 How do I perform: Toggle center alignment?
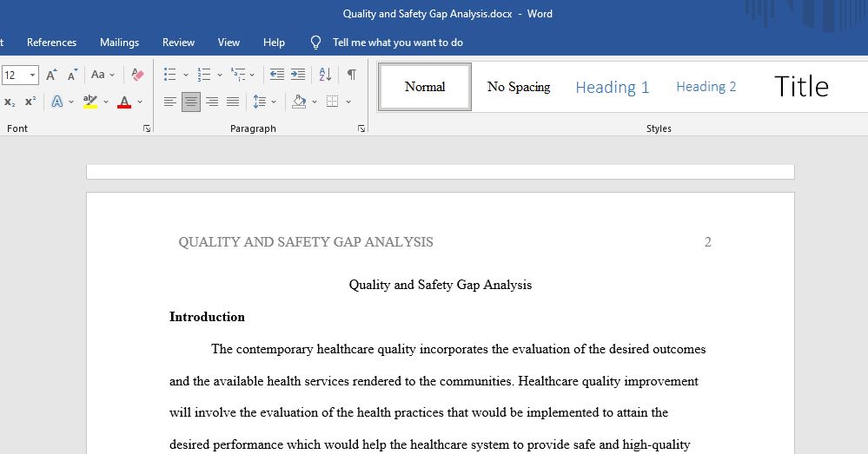[191, 102]
